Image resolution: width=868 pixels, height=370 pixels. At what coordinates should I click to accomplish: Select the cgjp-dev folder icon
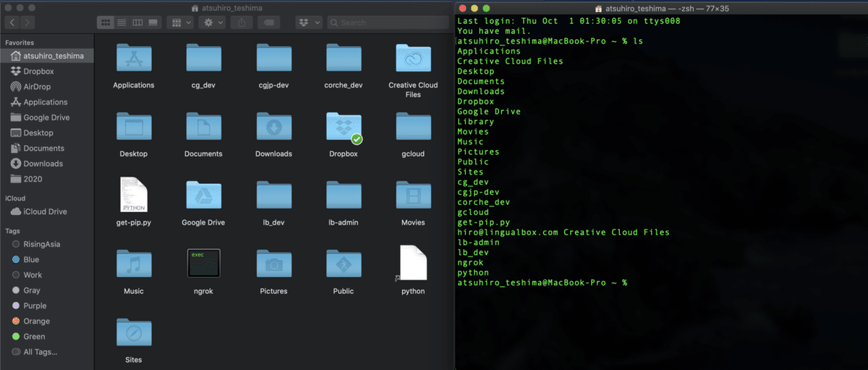273,58
